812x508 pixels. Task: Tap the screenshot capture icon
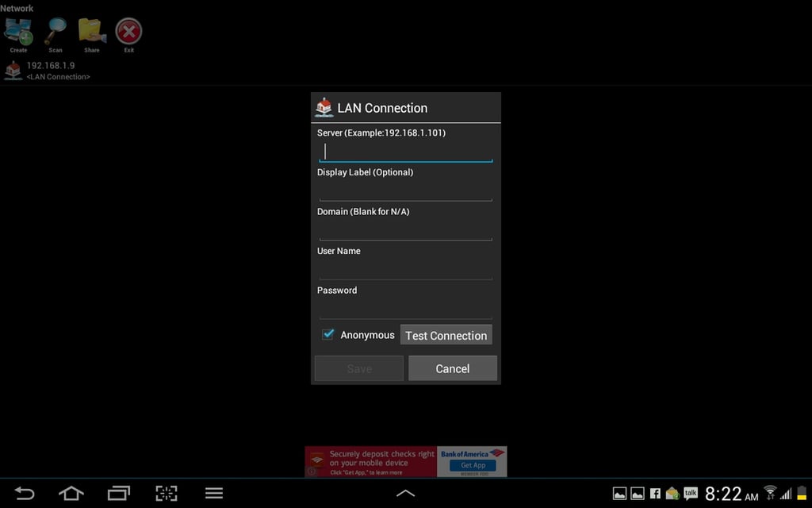coord(167,493)
